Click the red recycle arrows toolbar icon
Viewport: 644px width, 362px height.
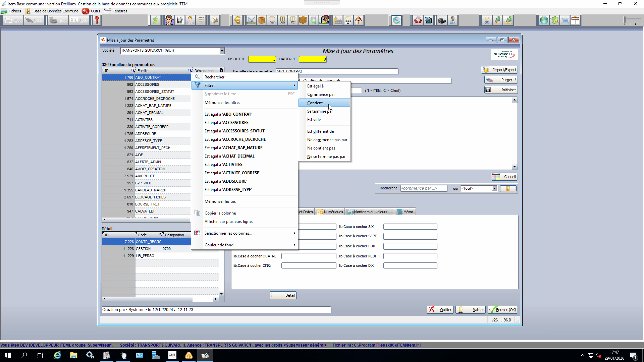418,20
